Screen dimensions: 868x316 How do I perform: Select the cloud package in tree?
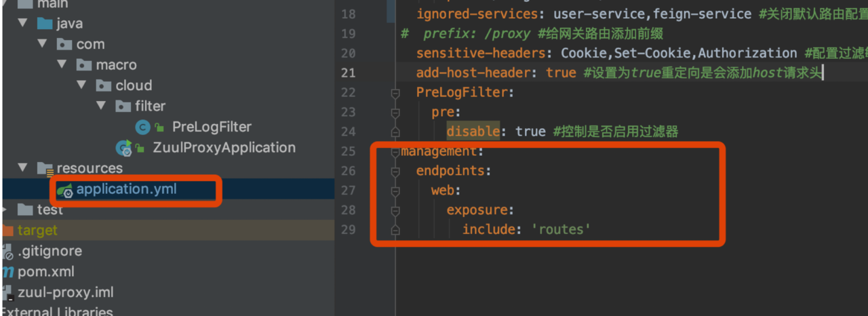point(134,85)
